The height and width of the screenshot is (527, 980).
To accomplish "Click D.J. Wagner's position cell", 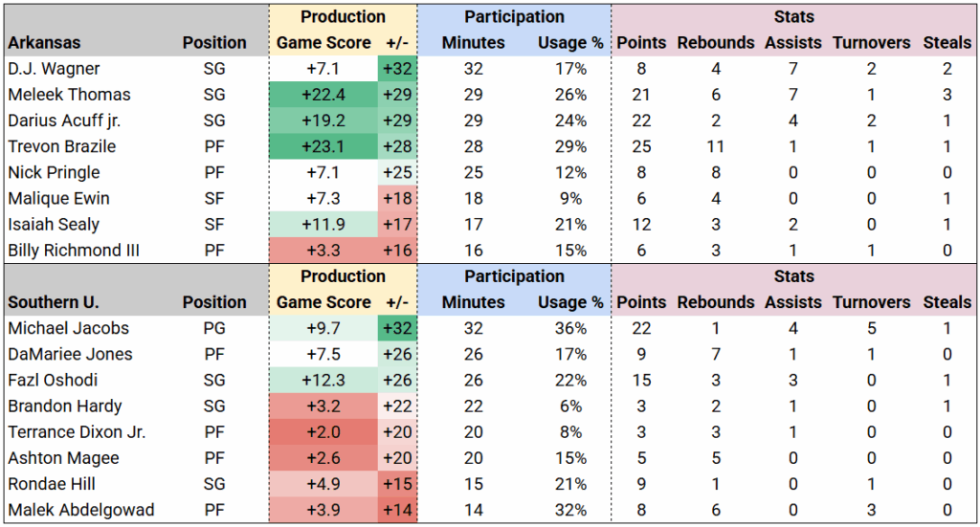I will click(214, 69).
